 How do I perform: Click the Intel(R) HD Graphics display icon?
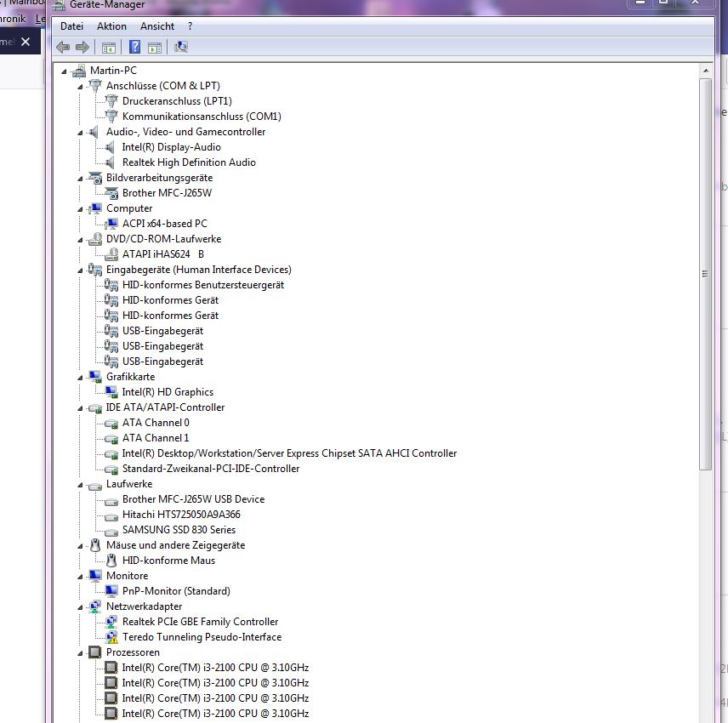click(111, 392)
